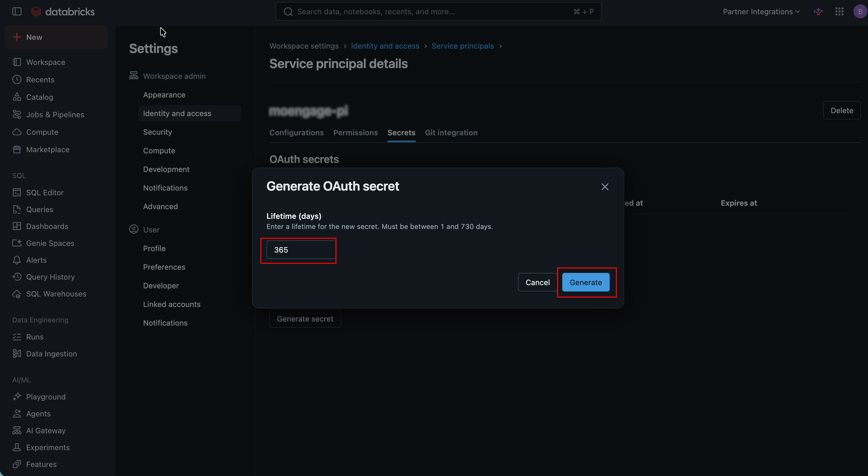Click the Agents icon
The width and height of the screenshot is (868, 476).
(x=17, y=414)
